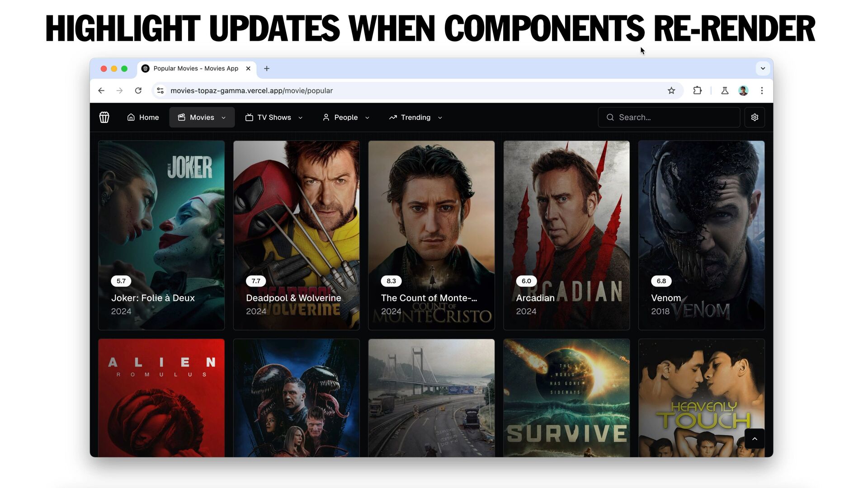Click the TV icon beside TV Shows
868x488 pixels.
click(249, 117)
